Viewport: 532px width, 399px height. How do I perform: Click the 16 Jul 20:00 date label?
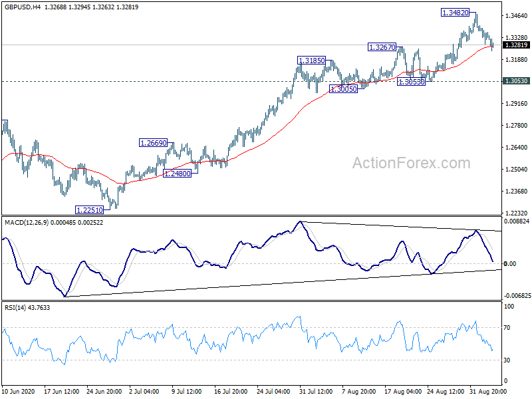click(231, 391)
